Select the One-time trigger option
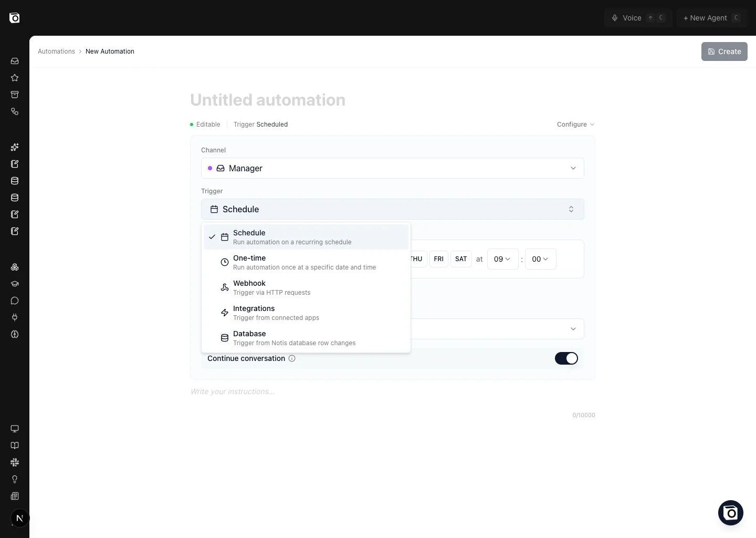The width and height of the screenshot is (756, 538). pos(306,262)
